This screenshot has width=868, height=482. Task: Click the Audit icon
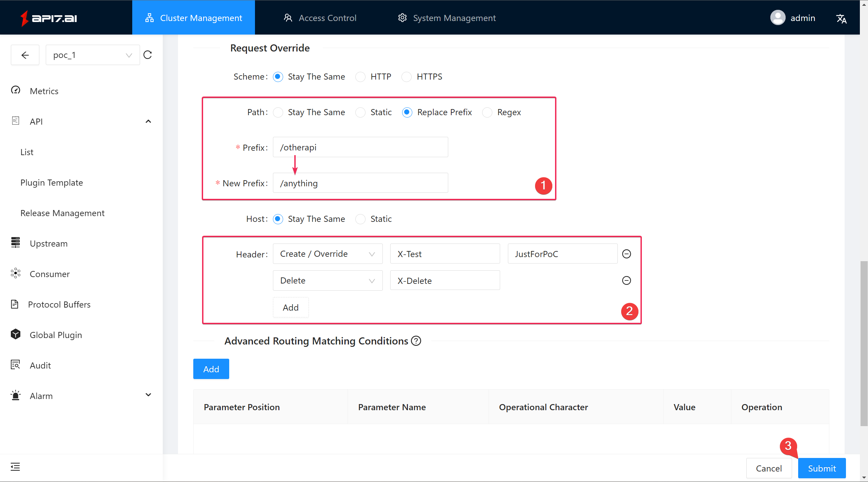tap(16, 364)
